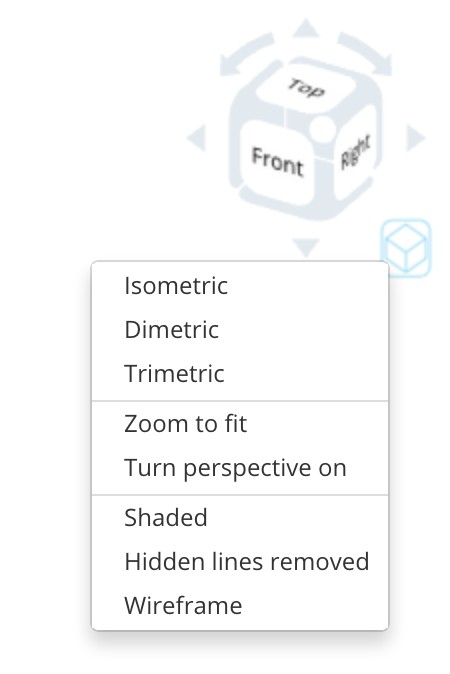Rotate view with the up arrow
450x674 pixels.
pyautogui.click(x=306, y=28)
